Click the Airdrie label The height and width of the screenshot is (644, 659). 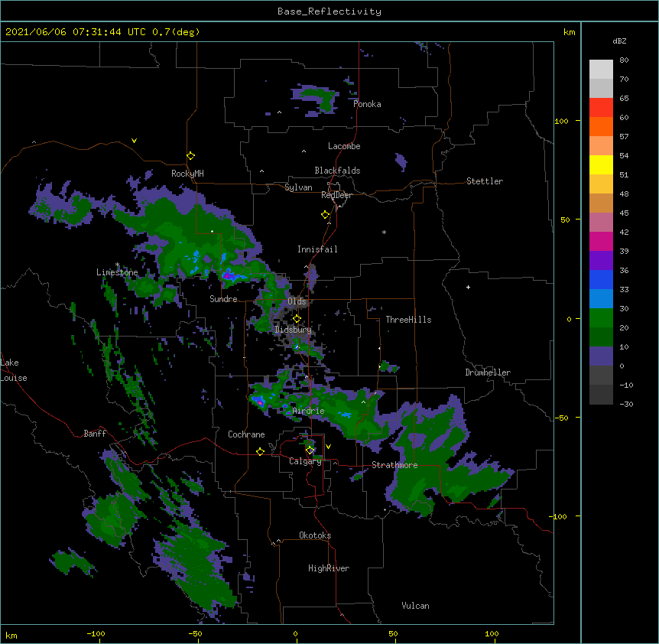coord(309,411)
